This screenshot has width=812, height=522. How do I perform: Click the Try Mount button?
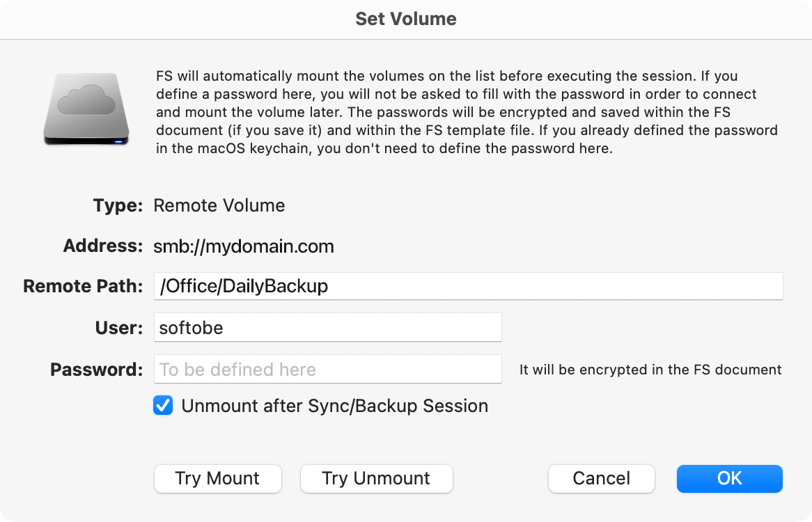tap(217, 479)
